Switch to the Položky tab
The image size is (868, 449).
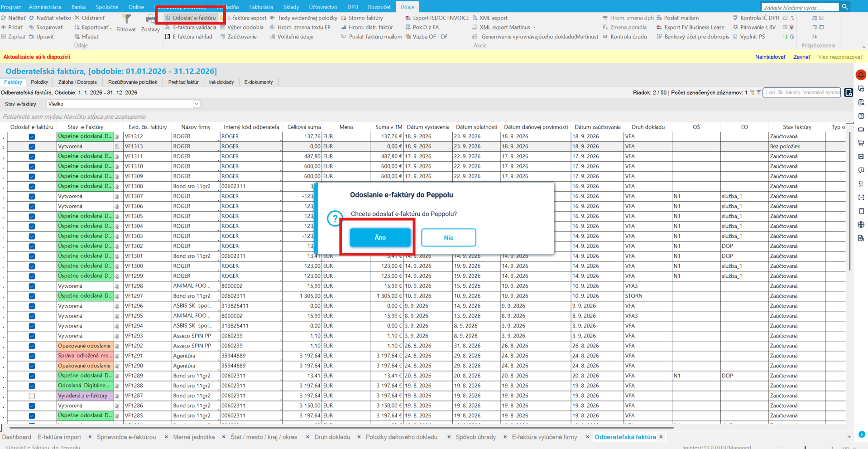pos(39,82)
